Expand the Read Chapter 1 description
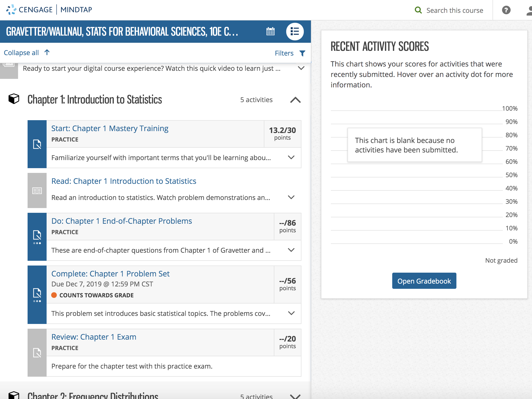The image size is (532, 399). (x=291, y=197)
